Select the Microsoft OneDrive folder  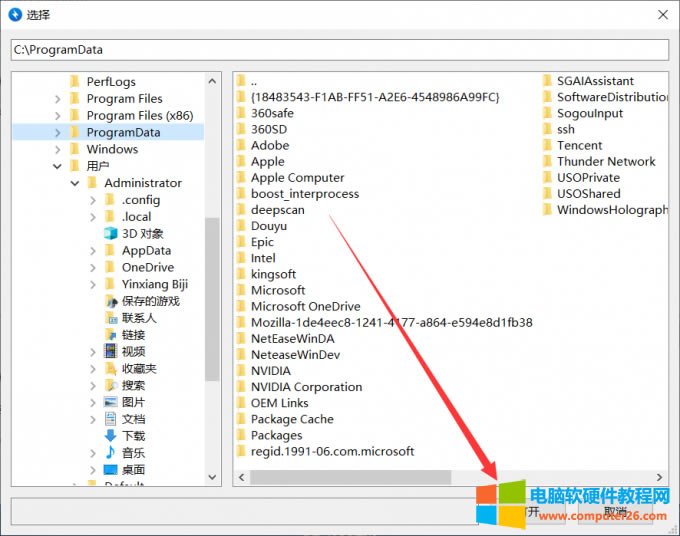tap(305, 306)
